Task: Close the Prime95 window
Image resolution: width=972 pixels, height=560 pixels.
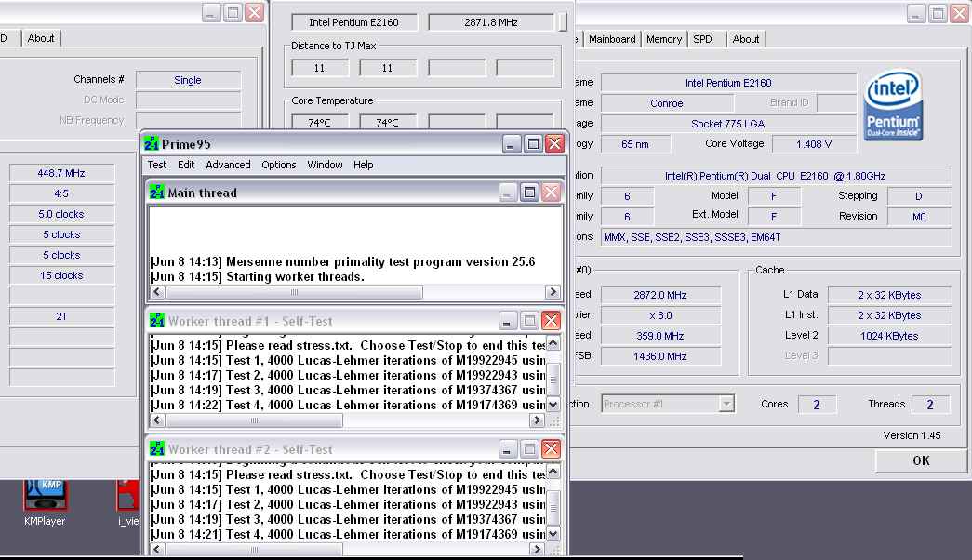Action: pyautogui.click(x=554, y=144)
